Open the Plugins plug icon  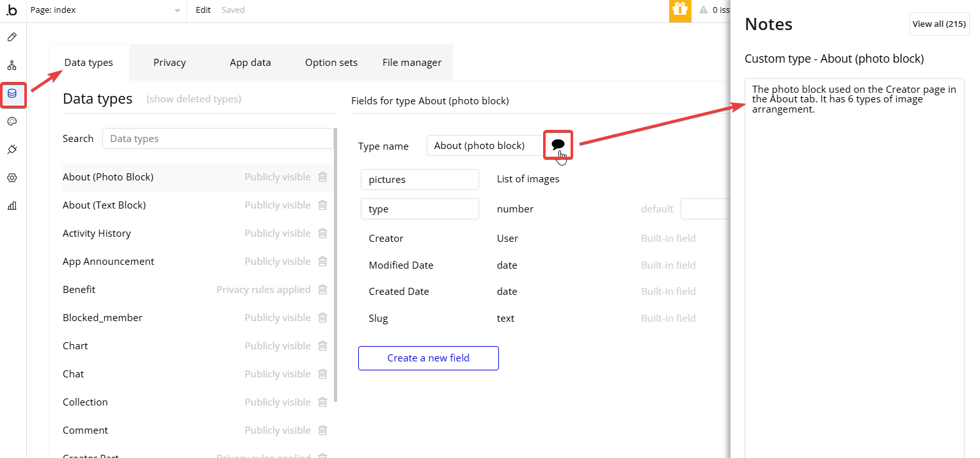(x=12, y=150)
